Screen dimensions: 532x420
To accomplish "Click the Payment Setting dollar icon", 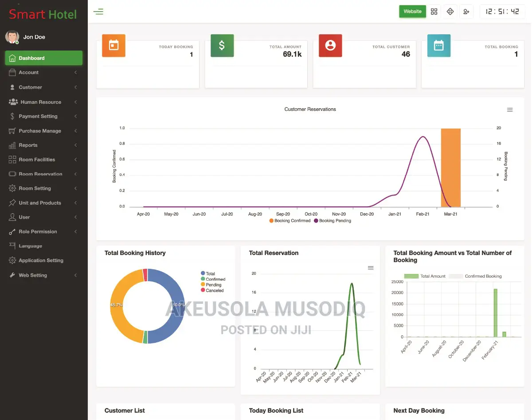I will 12,116.
